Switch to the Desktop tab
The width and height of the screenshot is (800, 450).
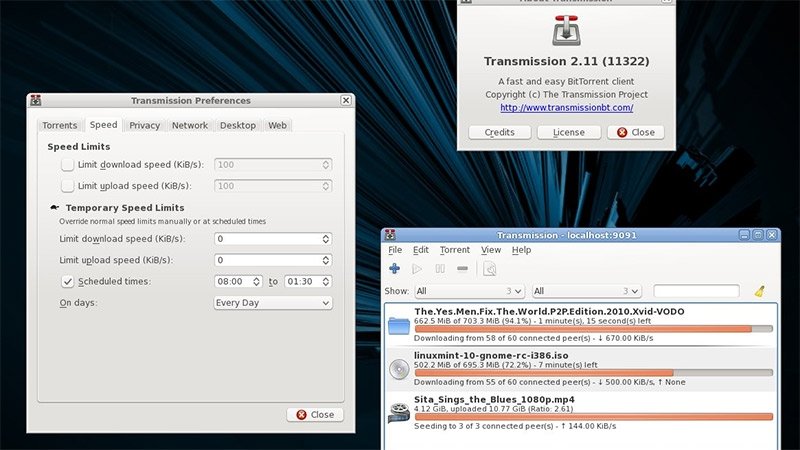point(238,126)
